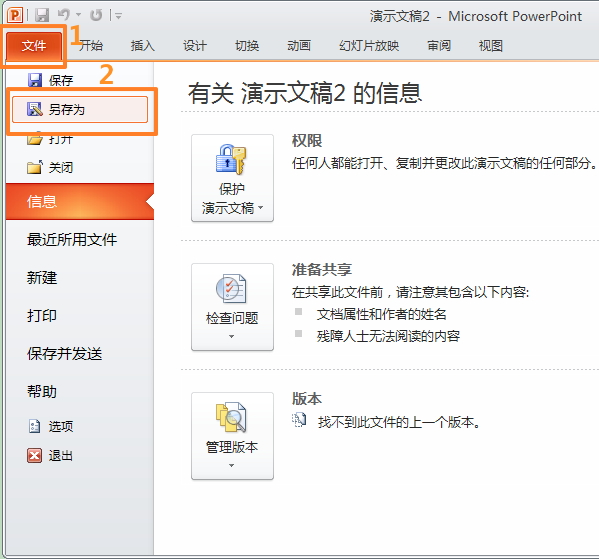Image resolution: width=599 pixels, height=559 pixels.
Task: Click the text 残障人士无法阅读的内容
Action: (388, 336)
